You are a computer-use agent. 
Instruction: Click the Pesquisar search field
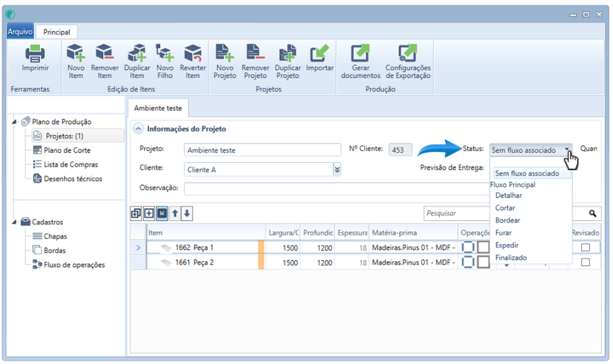(x=457, y=213)
